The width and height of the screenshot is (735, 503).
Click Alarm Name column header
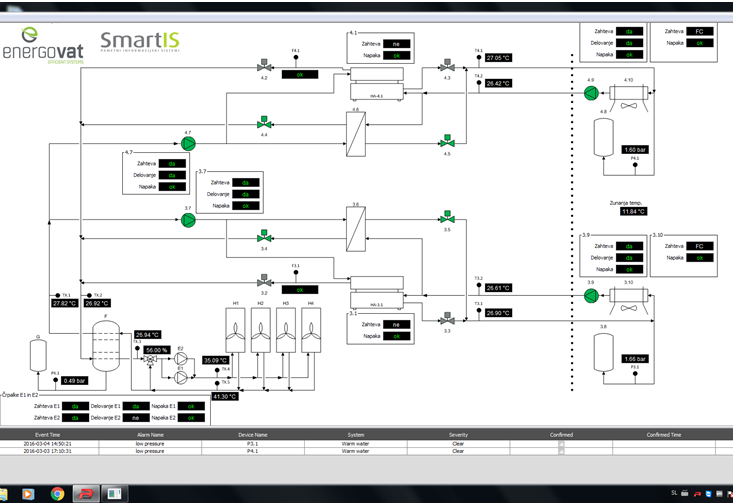click(x=150, y=435)
